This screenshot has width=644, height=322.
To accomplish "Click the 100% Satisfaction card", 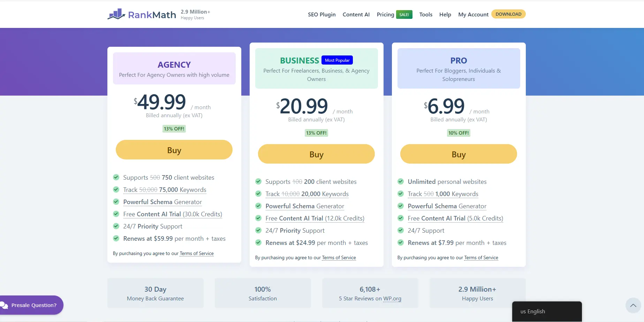I will 263,293.
